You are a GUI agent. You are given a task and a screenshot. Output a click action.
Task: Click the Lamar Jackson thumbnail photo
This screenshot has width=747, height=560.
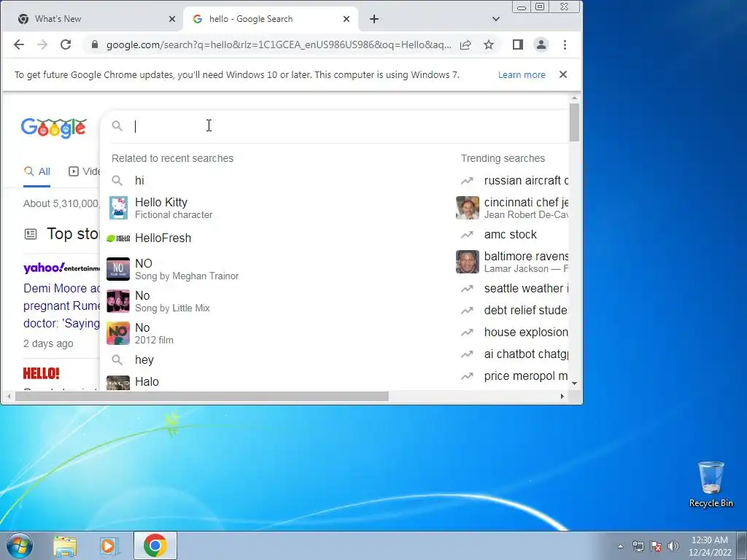(x=468, y=262)
